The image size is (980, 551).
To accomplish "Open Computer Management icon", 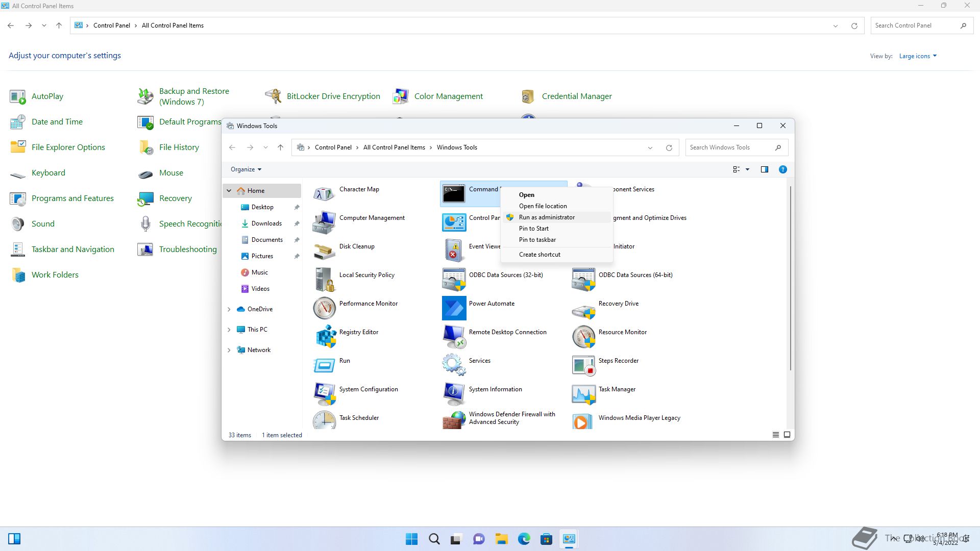I will (324, 222).
